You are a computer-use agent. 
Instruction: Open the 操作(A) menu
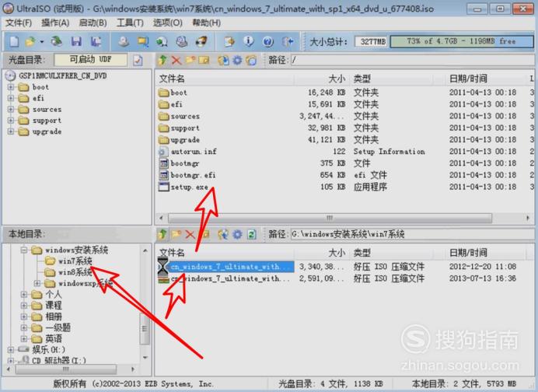55,23
